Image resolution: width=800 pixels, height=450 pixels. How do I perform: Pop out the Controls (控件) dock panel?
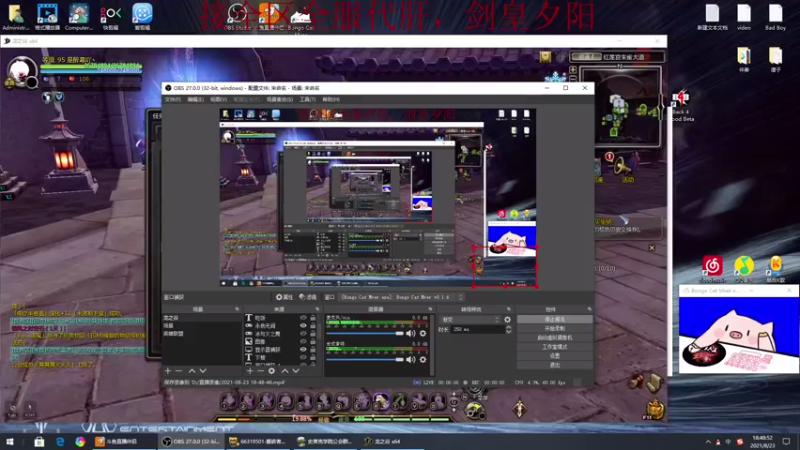589,309
